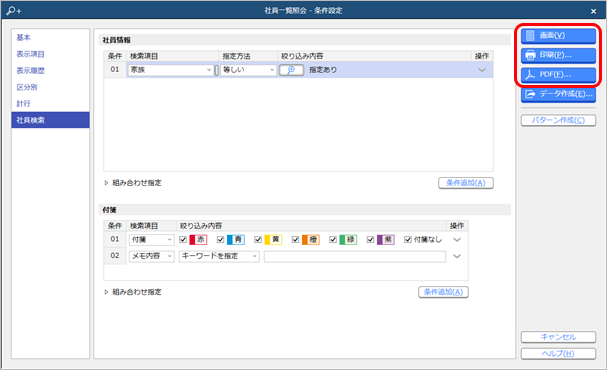Add a condition in the 付箋 section
This screenshot has height=370, width=607.
[x=443, y=292]
